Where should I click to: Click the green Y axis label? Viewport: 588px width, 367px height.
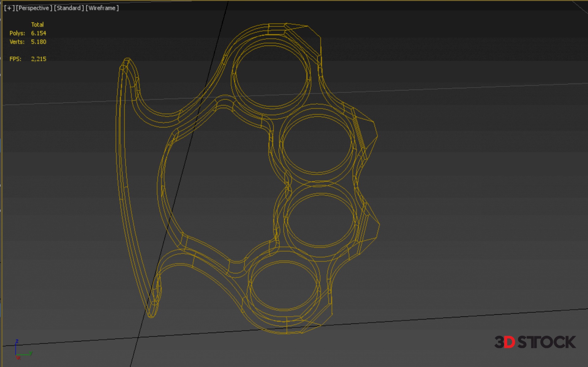click(31, 353)
